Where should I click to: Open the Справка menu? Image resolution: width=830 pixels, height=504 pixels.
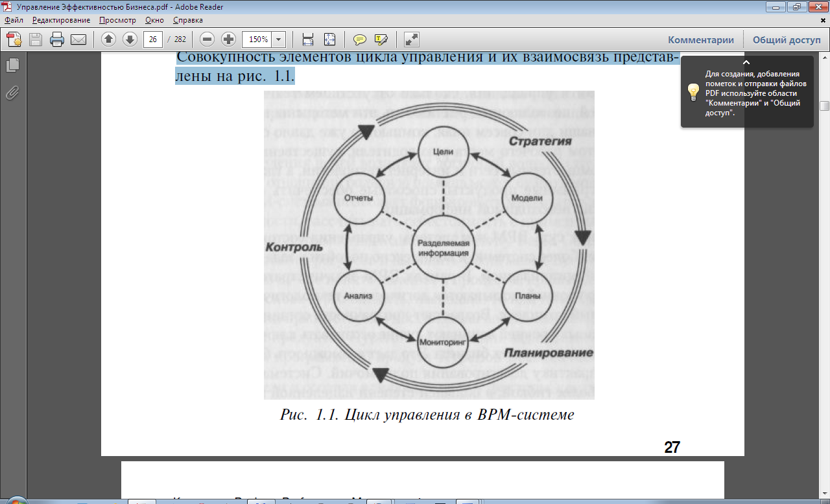pyautogui.click(x=188, y=20)
